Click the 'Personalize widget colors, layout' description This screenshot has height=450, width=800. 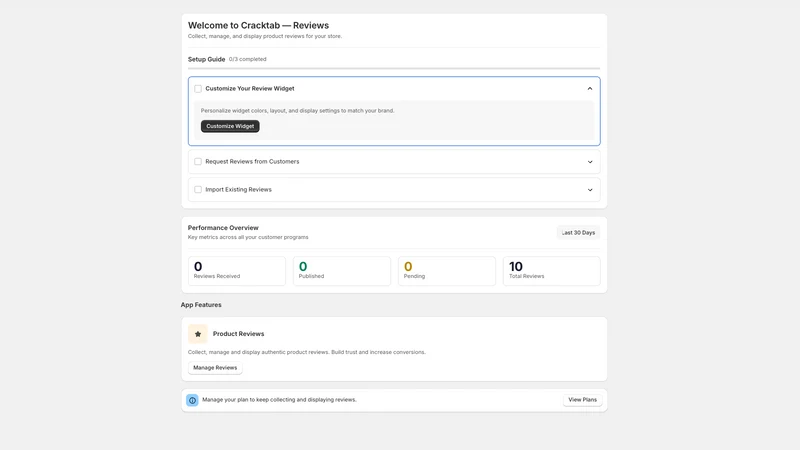tap(297, 111)
